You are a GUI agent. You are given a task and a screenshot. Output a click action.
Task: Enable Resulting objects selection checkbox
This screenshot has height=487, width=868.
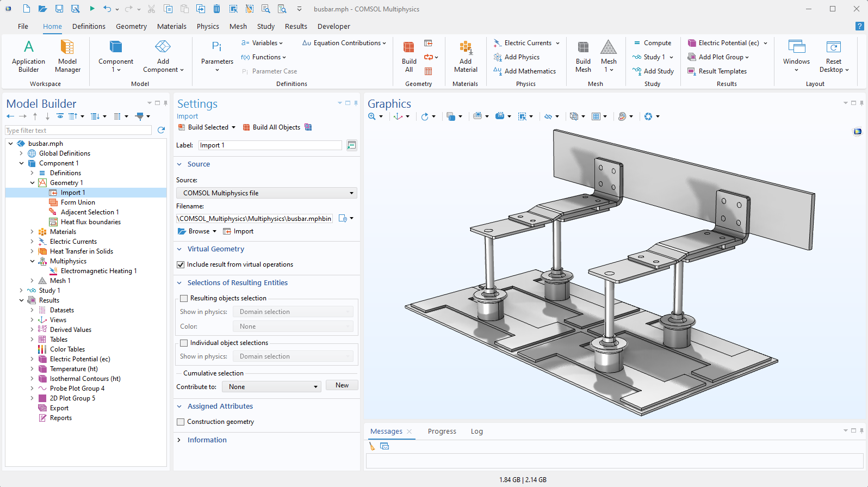point(184,298)
